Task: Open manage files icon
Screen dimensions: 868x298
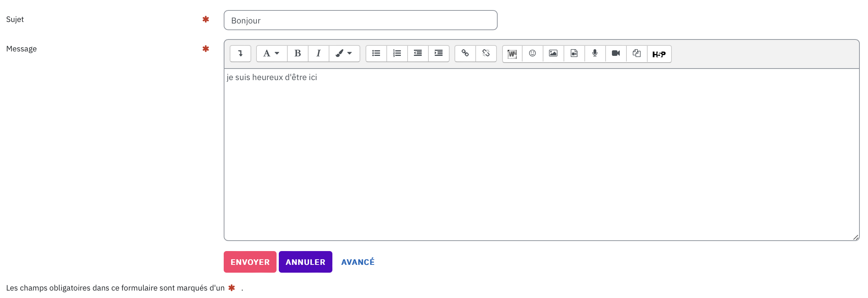Action: [637, 54]
